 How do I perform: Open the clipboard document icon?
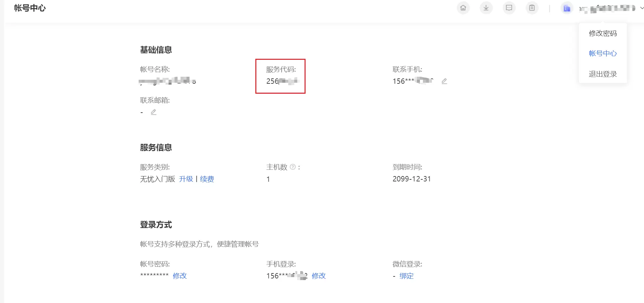pos(532,8)
